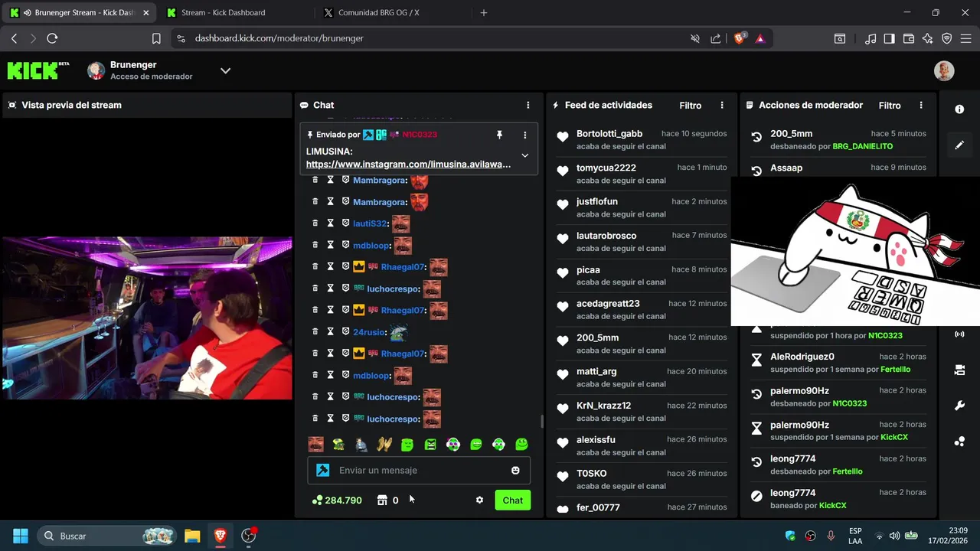Open Feed de actividades three-dot menu

click(722, 106)
